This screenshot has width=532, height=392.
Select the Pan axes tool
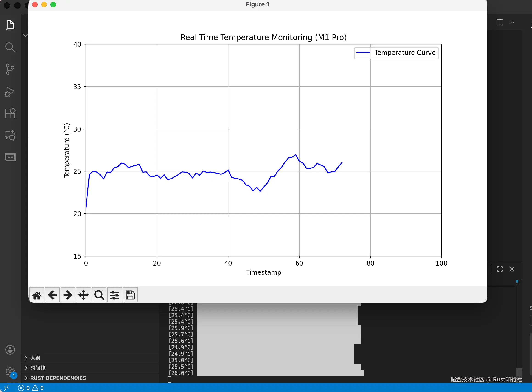click(84, 295)
